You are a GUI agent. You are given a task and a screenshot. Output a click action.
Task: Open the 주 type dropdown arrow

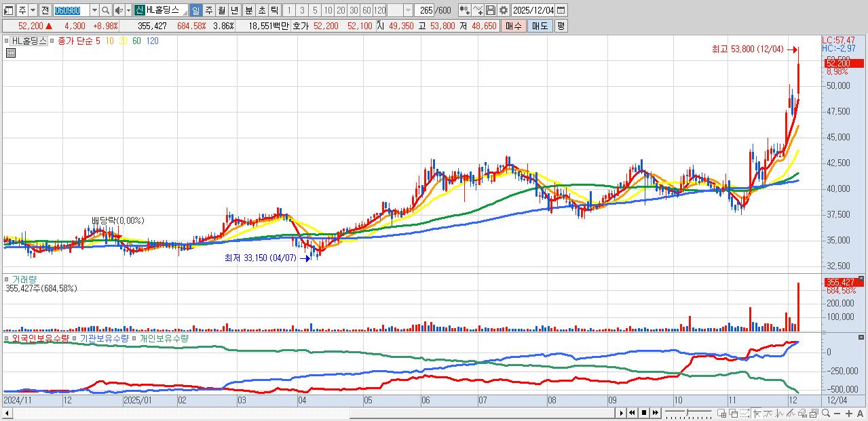coord(32,10)
